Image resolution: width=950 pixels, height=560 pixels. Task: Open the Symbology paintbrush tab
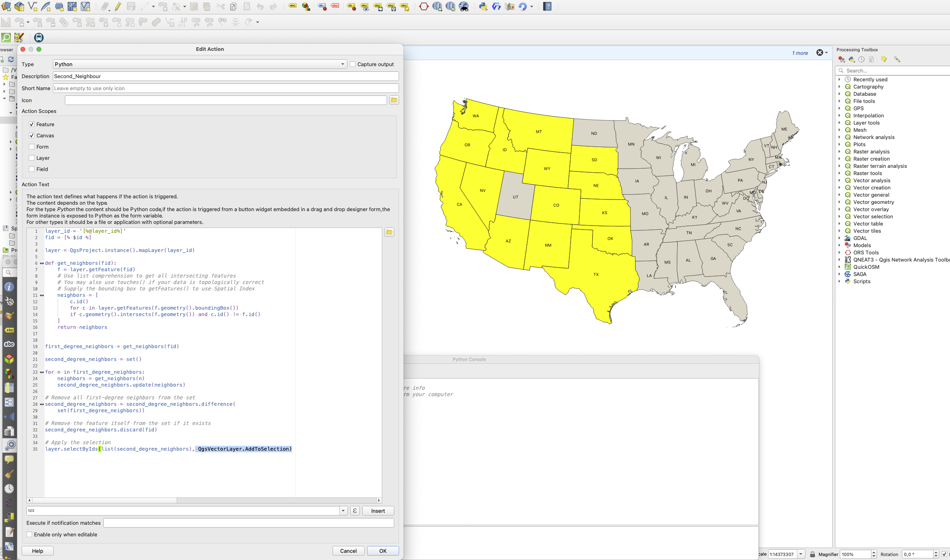(x=9, y=316)
